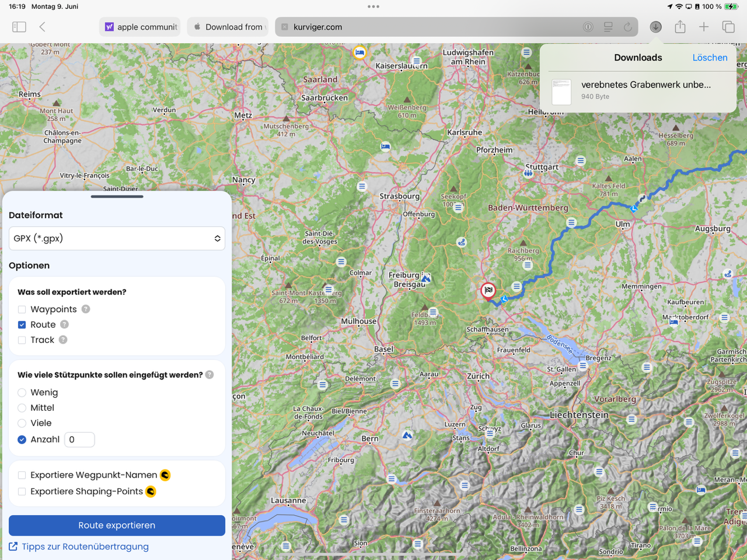The height and width of the screenshot is (560, 747).
Task: Grab the export panel drag handle
Action: tap(117, 197)
